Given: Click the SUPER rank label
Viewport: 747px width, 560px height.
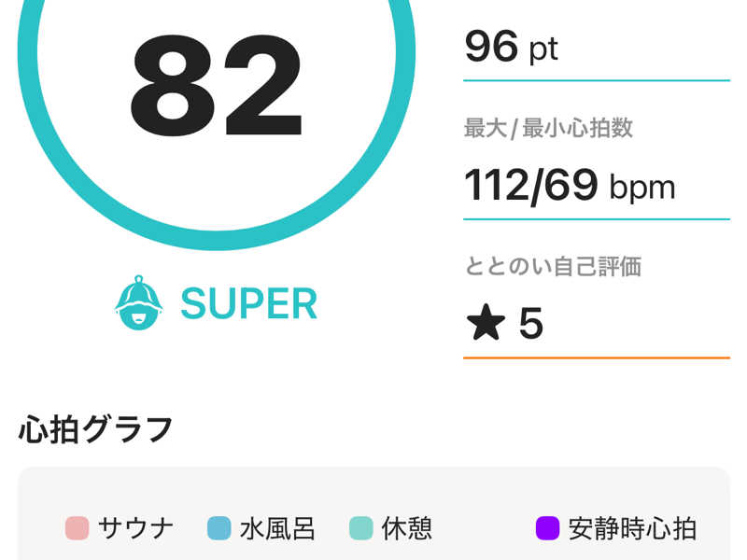Looking at the screenshot, I should click(248, 304).
